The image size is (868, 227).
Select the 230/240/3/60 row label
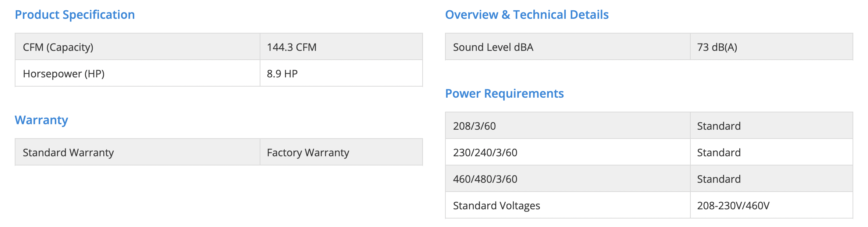pos(485,153)
